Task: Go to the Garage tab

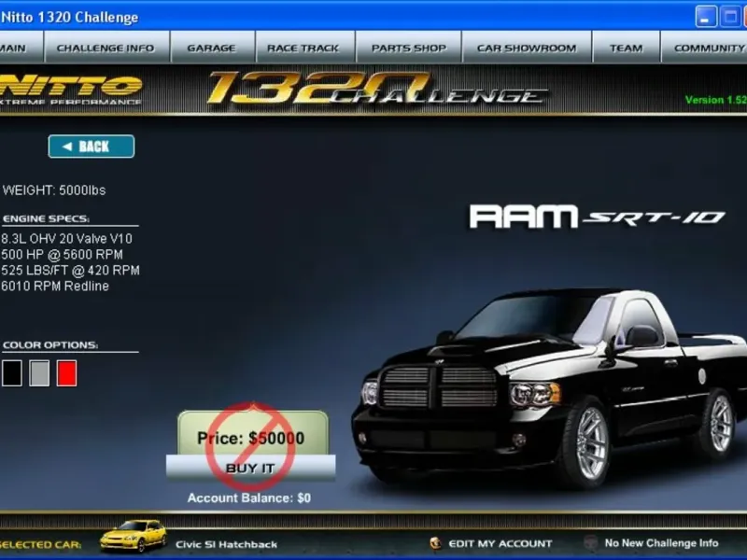Action: click(x=213, y=48)
